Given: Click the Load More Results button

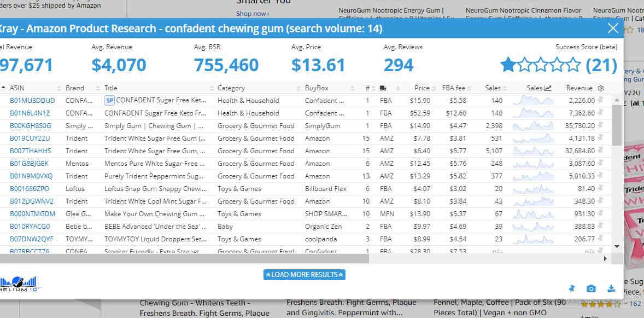Looking at the screenshot, I should coord(305,274).
